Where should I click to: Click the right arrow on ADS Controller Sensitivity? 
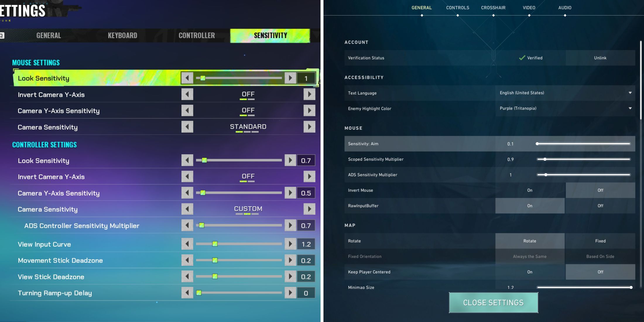pyautogui.click(x=290, y=225)
